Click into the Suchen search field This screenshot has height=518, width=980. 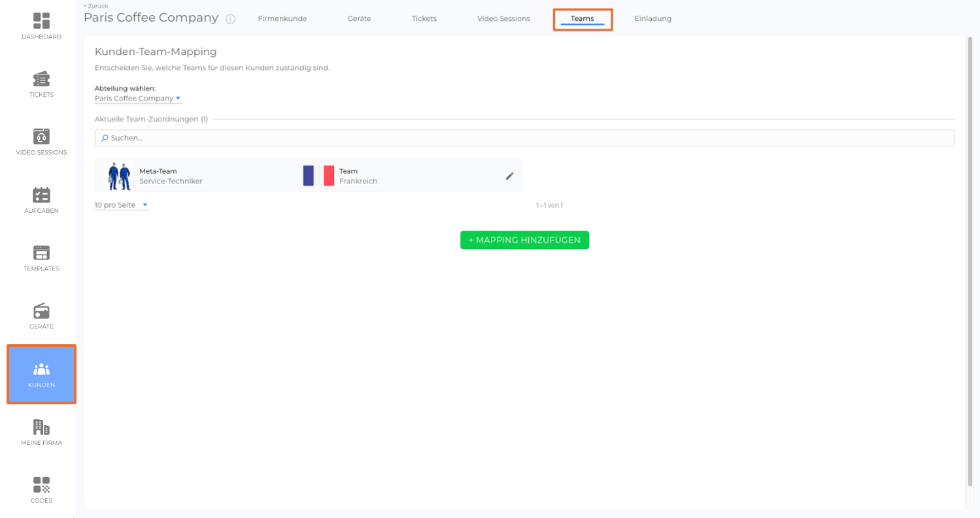tap(524, 138)
